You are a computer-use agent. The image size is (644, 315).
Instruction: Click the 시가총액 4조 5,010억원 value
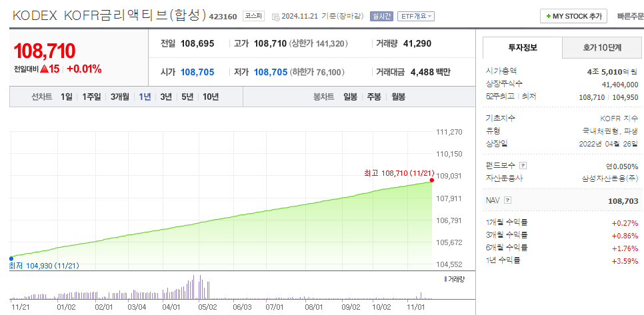(x=613, y=72)
